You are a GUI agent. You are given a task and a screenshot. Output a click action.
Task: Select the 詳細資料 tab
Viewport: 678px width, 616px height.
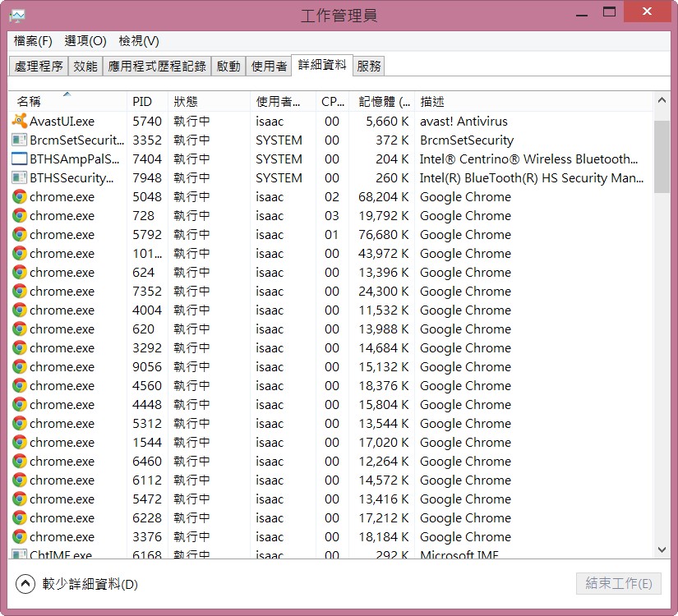click(x=322, y=65)
